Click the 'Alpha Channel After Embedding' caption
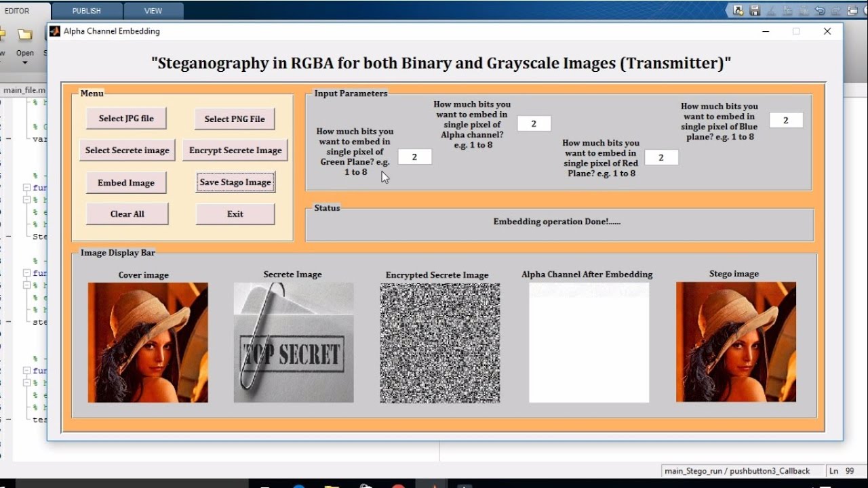 pos(587,274)
